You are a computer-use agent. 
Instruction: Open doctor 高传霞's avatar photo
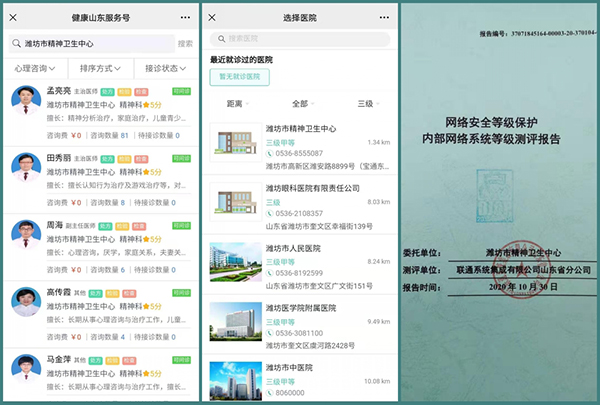26,302
